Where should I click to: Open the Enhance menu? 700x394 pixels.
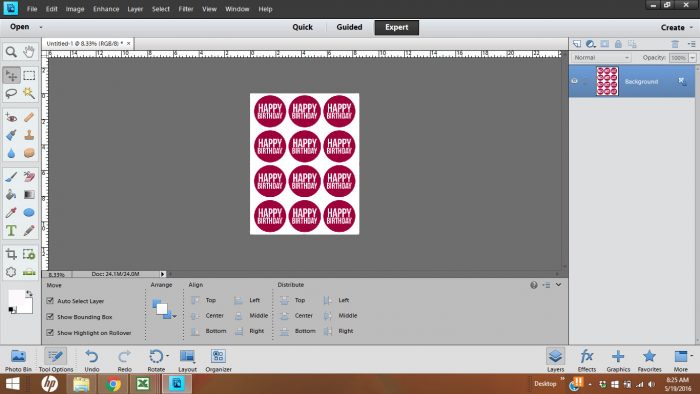(106, 9)
